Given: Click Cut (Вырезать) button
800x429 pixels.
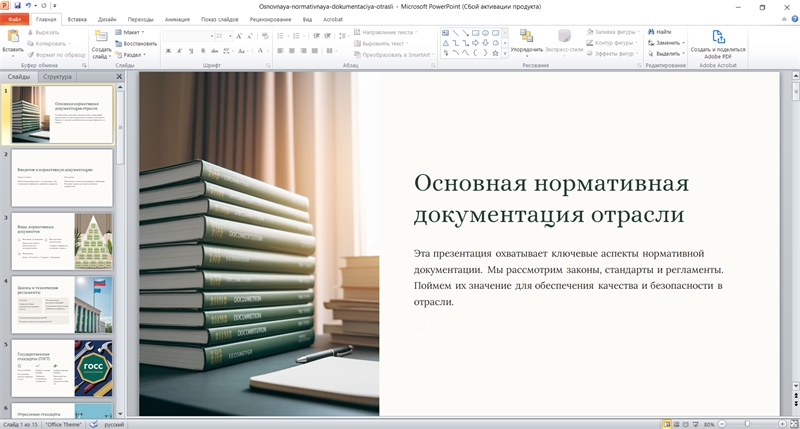Looking at the screenshot, I should pos(44,32).
